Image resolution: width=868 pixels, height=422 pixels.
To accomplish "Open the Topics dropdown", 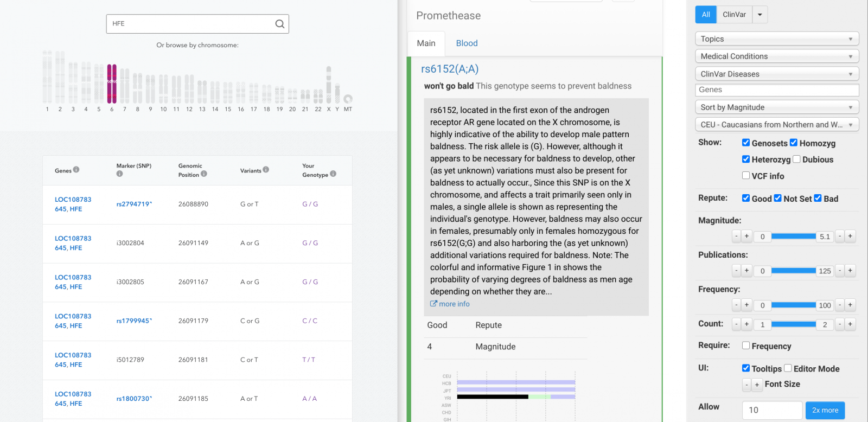I will coord(777,39).
